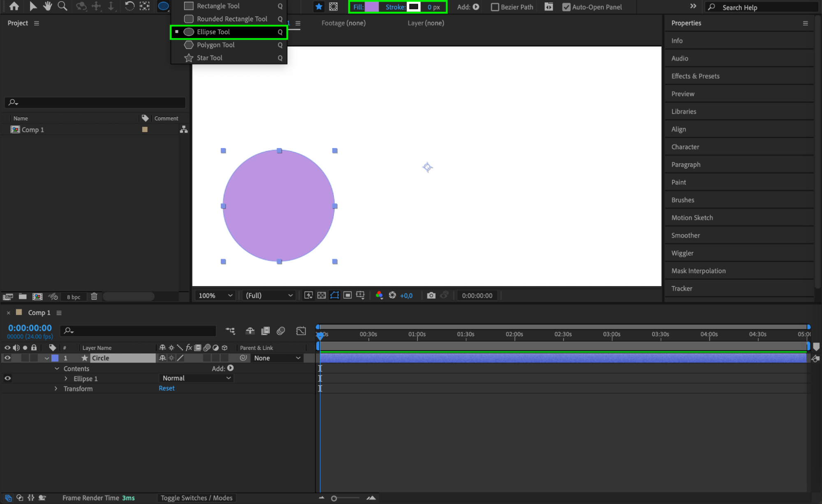The height and width of the screenshot is (504, 822).
Task: Open the Effects & Presets panel tab
Action: (695, 76)
